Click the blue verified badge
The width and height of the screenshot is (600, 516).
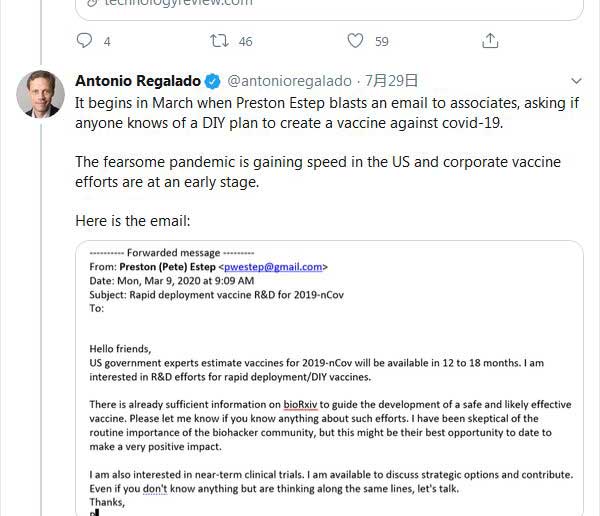click(213, 81)
